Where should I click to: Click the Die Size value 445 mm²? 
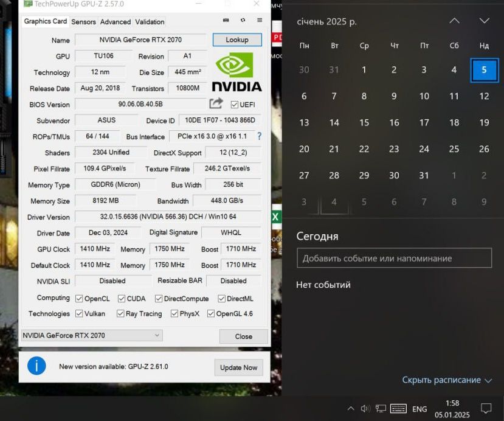(x=188, y=72)
